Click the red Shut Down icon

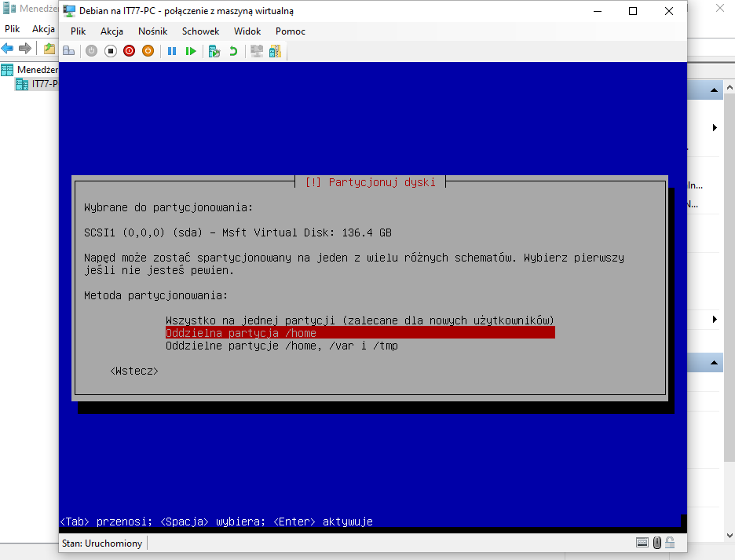coord(129,51)
